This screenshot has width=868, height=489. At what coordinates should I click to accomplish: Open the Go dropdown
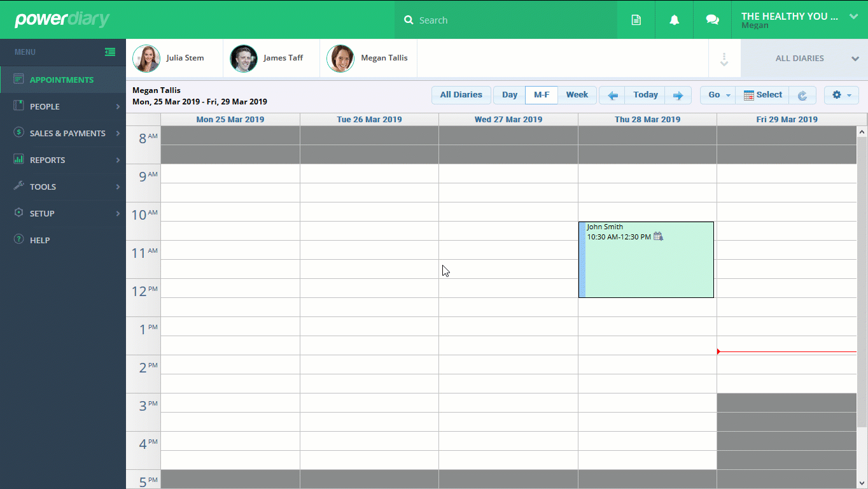pos(718,95)
